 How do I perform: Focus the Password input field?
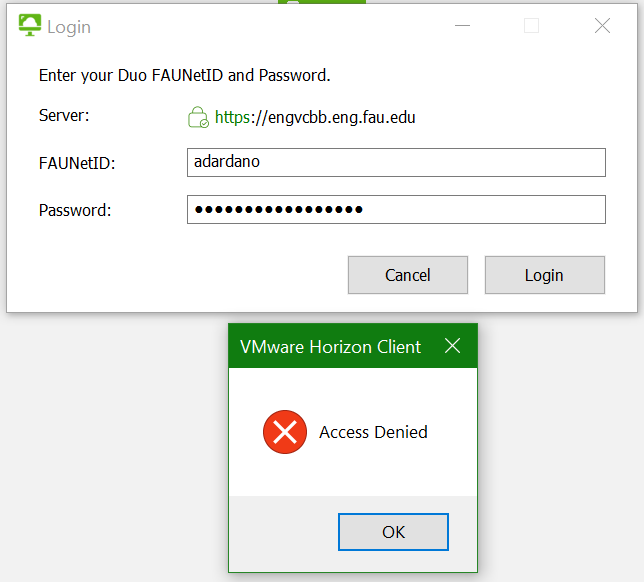396,209
